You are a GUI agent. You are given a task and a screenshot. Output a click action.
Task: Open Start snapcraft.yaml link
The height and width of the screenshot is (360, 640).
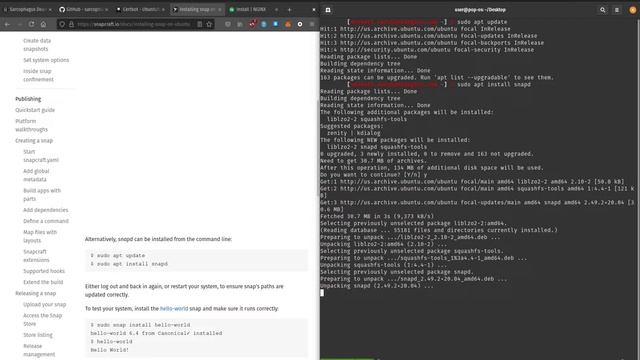click(x=41, y=156)
